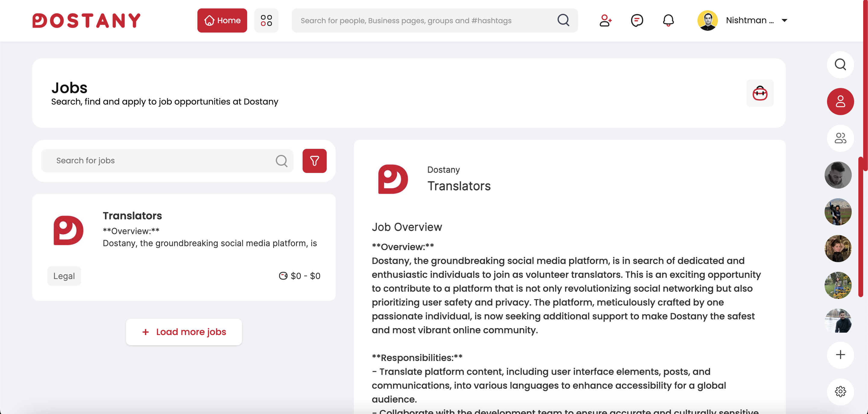
Task: Click the add friend person-plus icon
Action: coord(605,20)
